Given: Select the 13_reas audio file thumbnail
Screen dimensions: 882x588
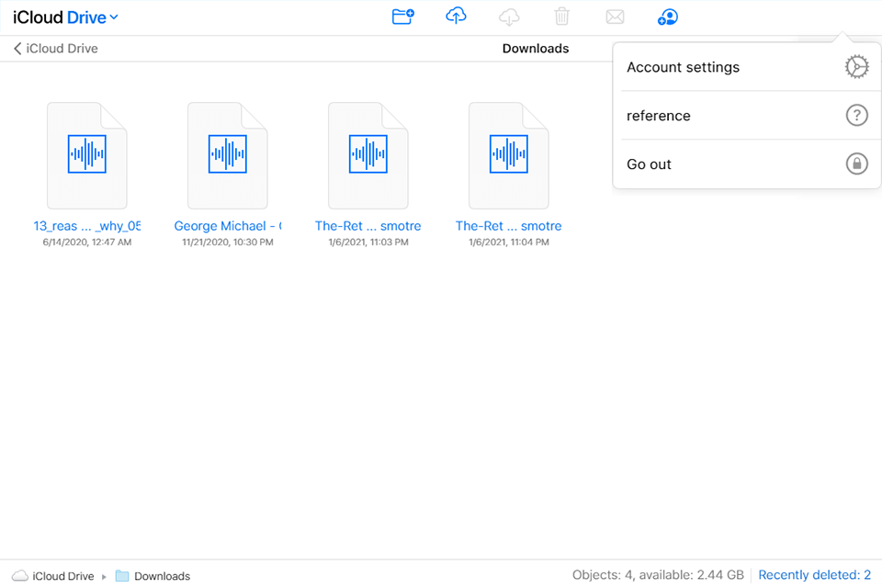Looking at the screenshot, I should [87, 155].
